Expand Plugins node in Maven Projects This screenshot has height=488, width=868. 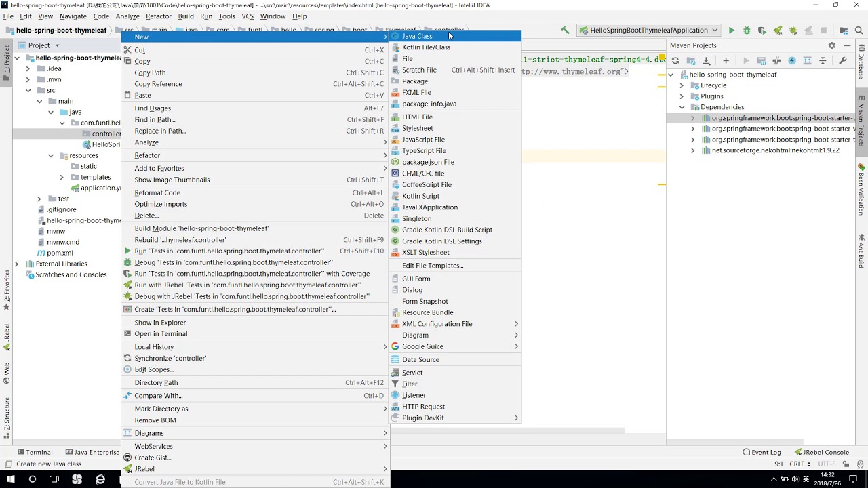(x=682, y=96)
